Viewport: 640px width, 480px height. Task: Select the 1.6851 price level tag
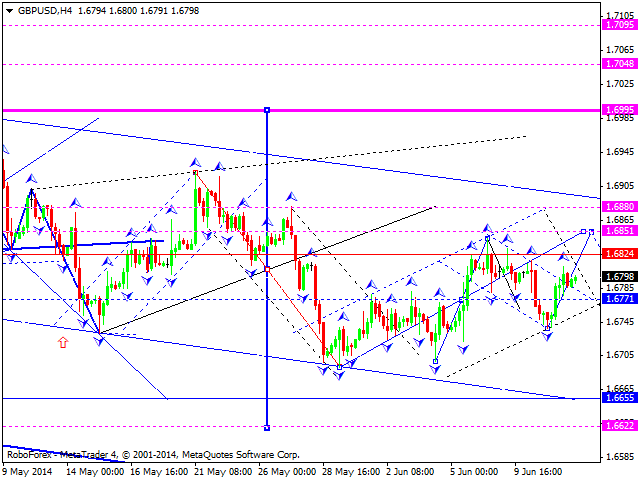621,231
